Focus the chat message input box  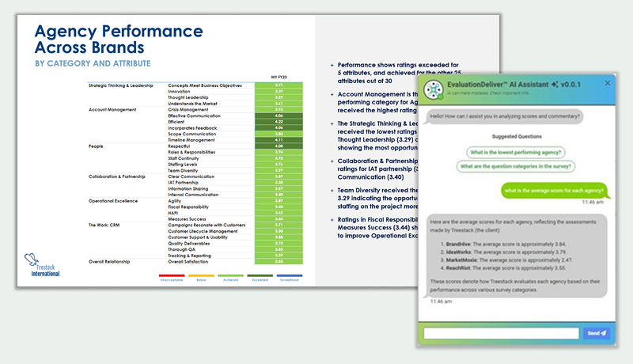point(501,333)
